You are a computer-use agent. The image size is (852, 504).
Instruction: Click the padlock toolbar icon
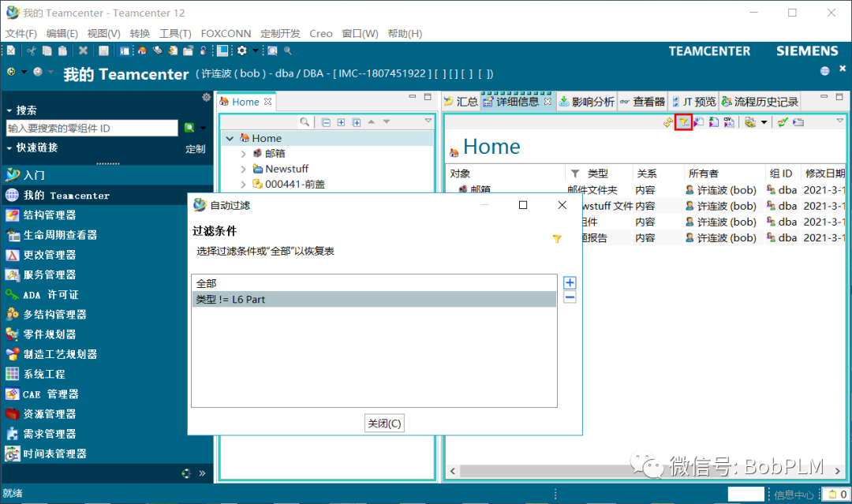coord(204,50)
